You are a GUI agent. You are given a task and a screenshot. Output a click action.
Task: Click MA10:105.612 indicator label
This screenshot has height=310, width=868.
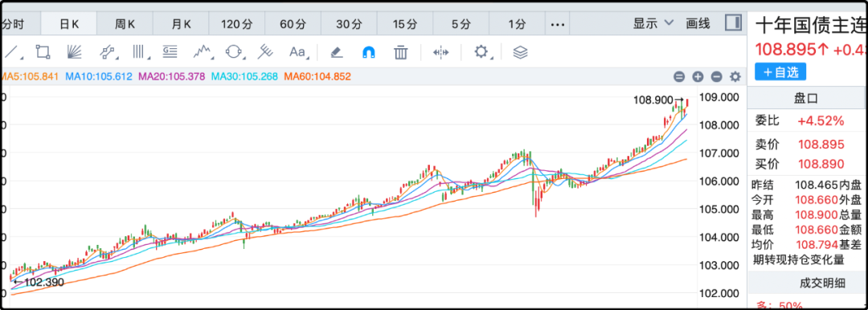coord(99,76)
